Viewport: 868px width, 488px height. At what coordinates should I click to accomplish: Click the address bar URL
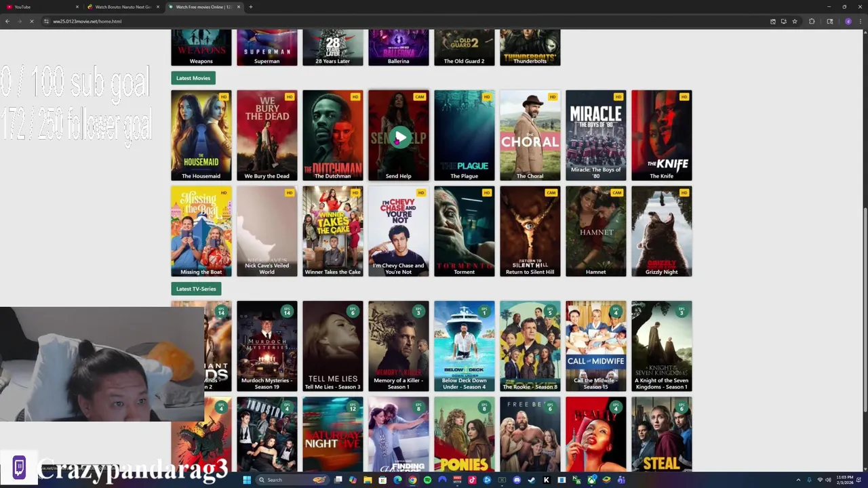pyautogui.click(x=87, y=21)
